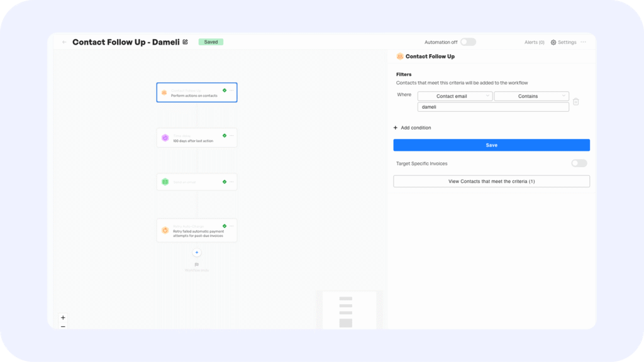
Task: Click View Contacts that meet the criteria
Action: 491,181
